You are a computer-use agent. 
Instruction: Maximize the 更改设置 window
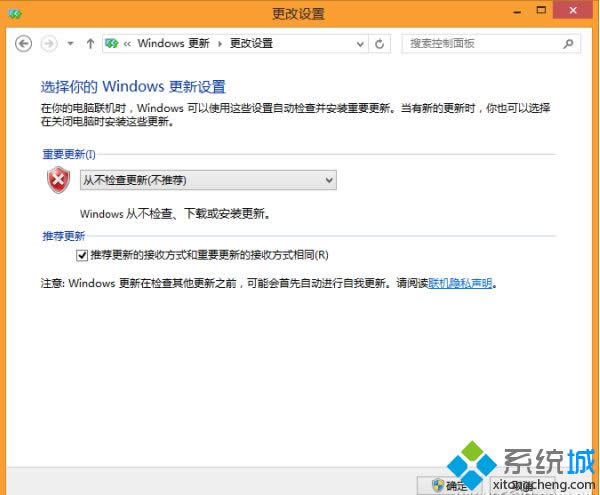(x=541, y=10)
